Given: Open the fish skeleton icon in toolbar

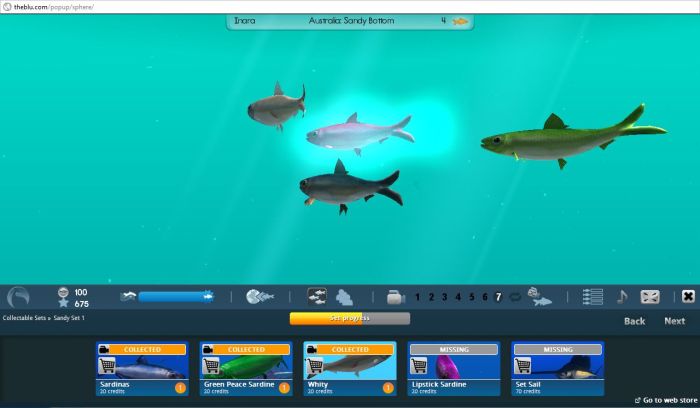Looking at the screenshot, I should (260, 297).
